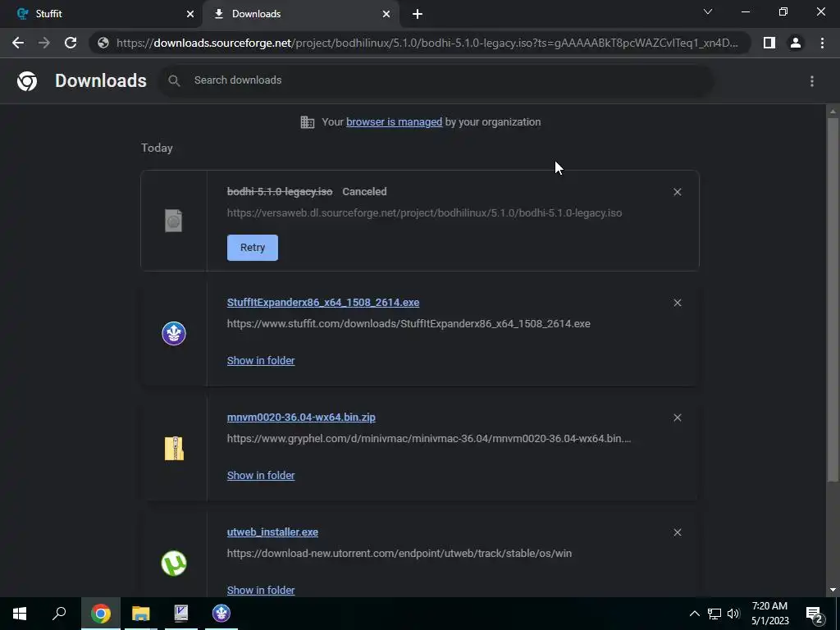Click the scrollbar down arrow
The height and width of the screenshot is (630, 840).
833,591
